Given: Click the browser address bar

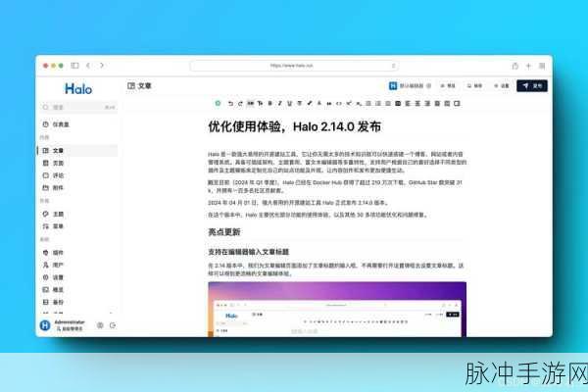Looking at the screenshot, I should coord(294,66).
